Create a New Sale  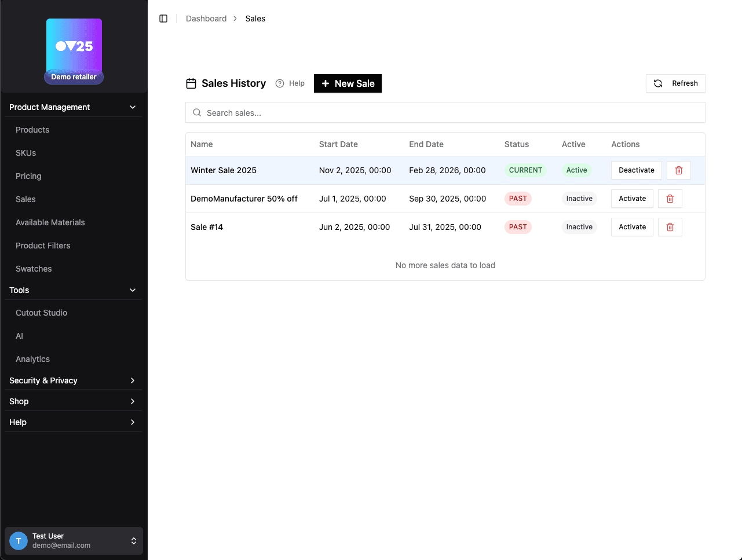[348, 83]
